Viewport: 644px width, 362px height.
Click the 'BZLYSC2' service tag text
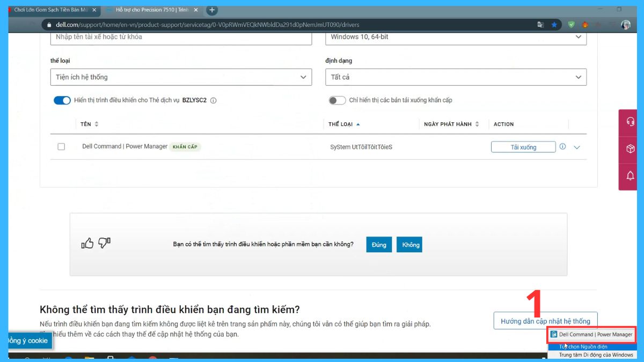[194, 100]
